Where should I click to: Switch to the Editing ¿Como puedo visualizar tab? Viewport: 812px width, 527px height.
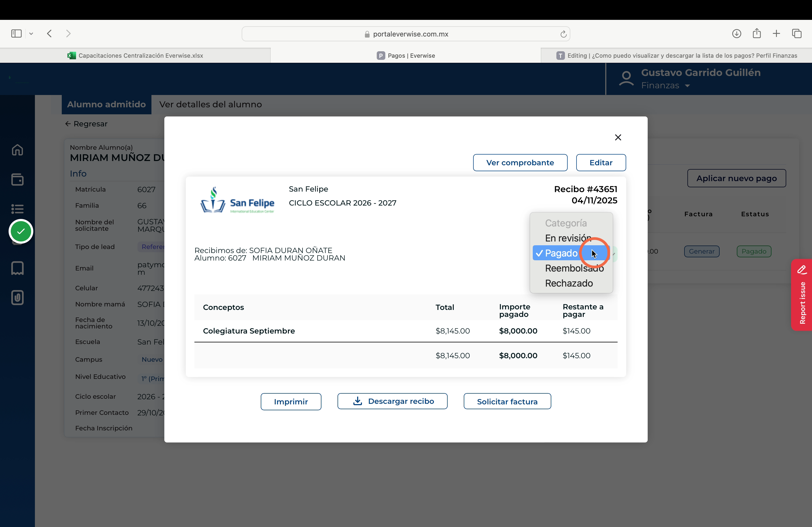click(x=677, y=56)
